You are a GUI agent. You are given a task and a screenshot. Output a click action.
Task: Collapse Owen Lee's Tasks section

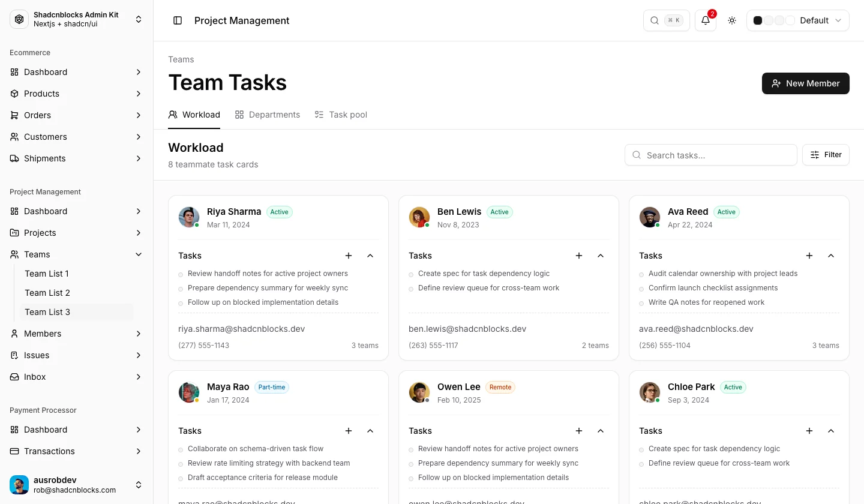601,431
